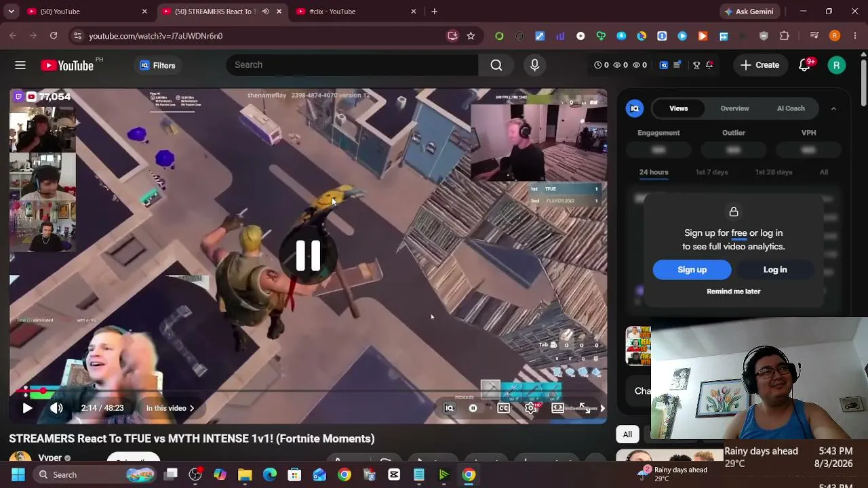This screenshot has height=488, width=868.
Task: Open YouTube notifications bell
Action: tap(804, 65)
